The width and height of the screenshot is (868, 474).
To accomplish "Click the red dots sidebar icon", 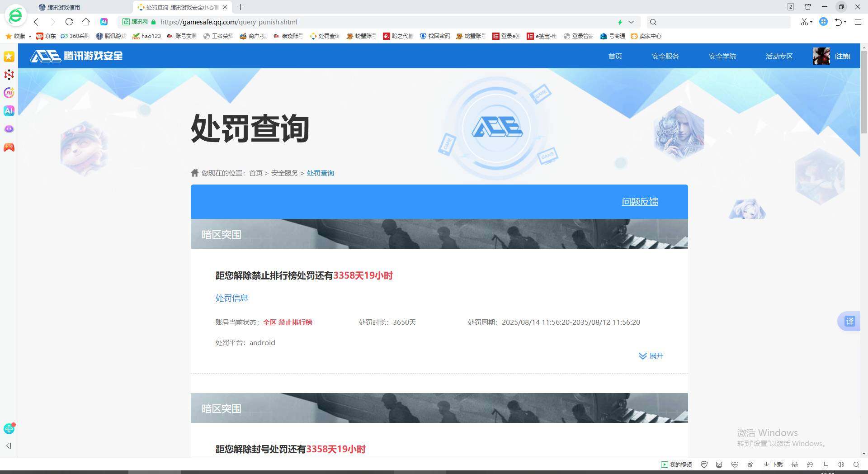I will [x=9, y=75].
